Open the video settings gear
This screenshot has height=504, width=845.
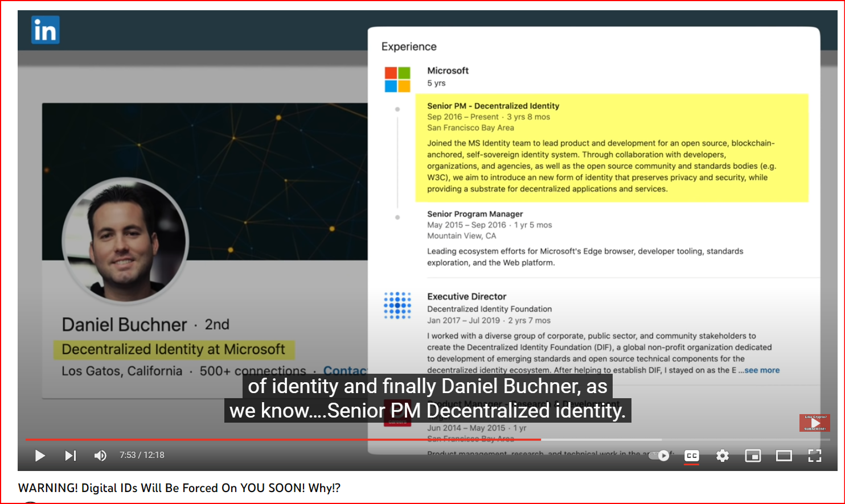pos(723,456)
